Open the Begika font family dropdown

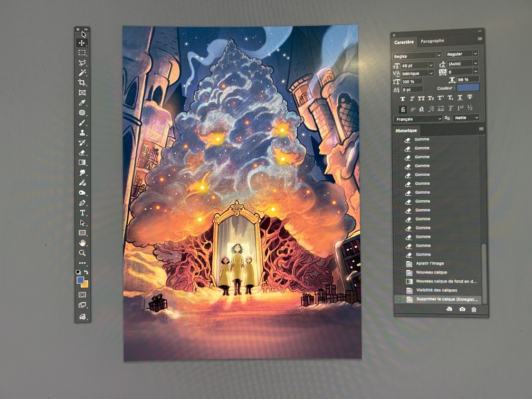point(417,54)
